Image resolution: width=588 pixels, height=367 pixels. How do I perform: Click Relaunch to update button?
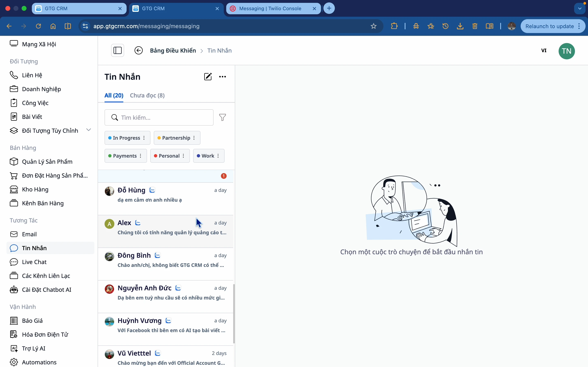(x=549, y=26)
